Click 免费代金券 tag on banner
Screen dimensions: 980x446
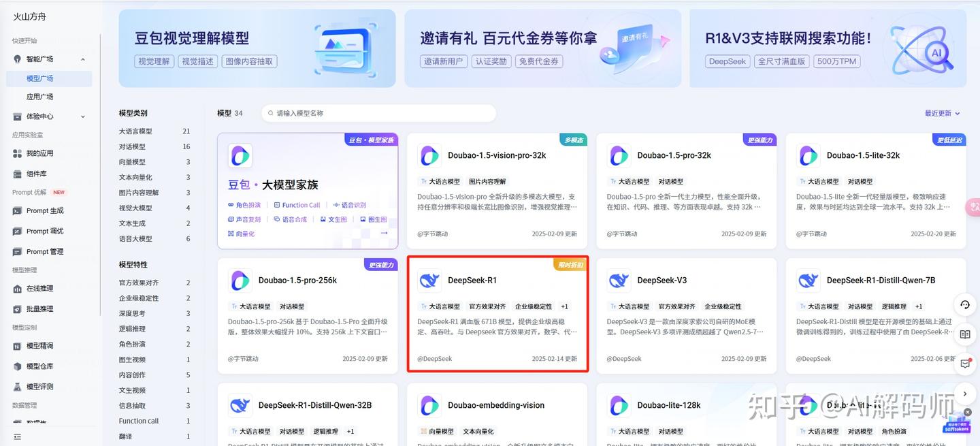click(539, 61)
